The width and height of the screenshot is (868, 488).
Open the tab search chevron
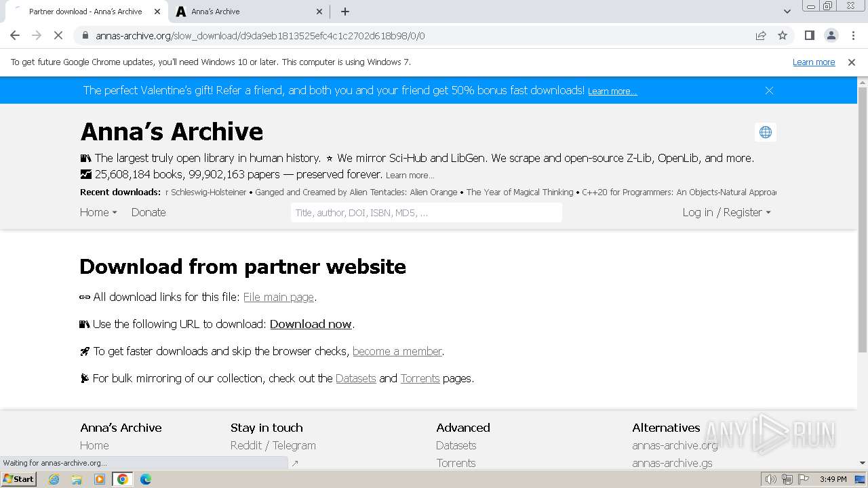787,12
